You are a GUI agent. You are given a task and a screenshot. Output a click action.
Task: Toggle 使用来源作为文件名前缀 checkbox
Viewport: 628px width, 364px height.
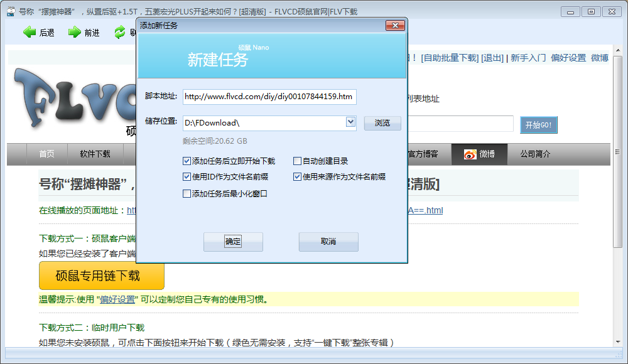pyautogui.click(x=297, y=176)
